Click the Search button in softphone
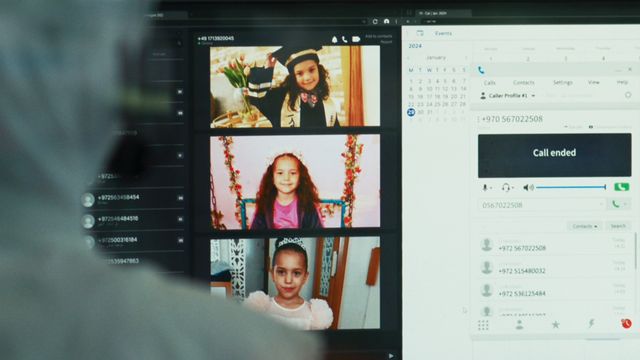 coord(618,226)
